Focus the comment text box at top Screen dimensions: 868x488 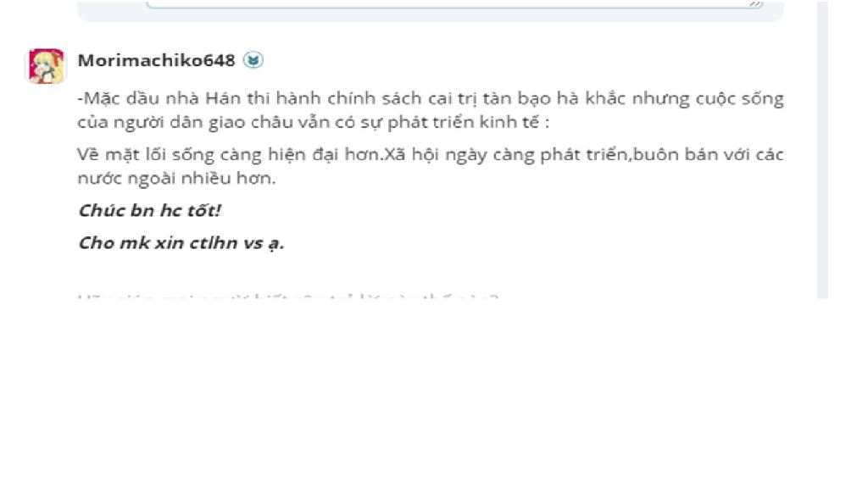click(x=455, y=3)
